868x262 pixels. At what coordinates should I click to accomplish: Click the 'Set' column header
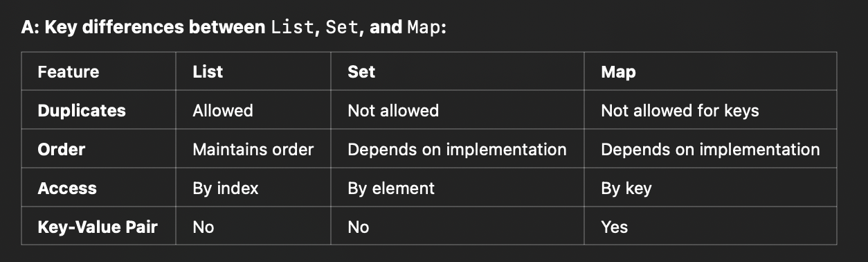[x=361, y=71]
